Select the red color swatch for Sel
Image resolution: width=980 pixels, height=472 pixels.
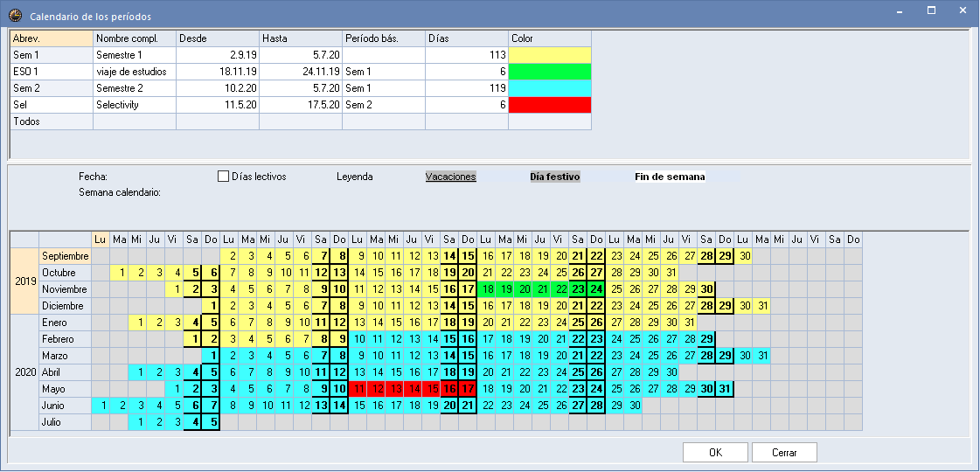tap(549, 105)
